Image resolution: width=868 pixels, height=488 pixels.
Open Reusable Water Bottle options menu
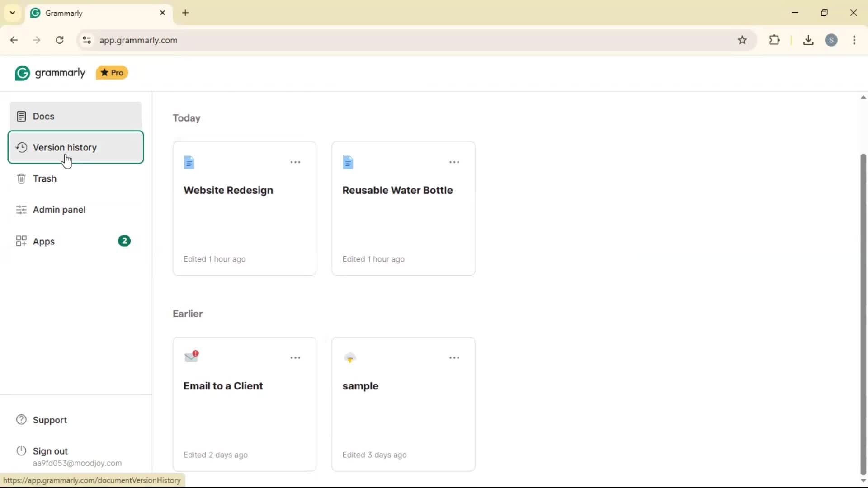tap(454, 162)
